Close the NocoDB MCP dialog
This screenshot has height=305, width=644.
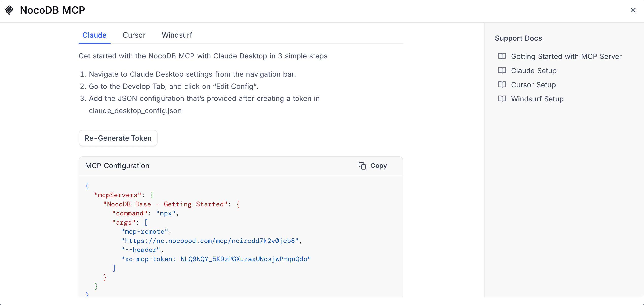pyautogui.click(x=633, y=10)
